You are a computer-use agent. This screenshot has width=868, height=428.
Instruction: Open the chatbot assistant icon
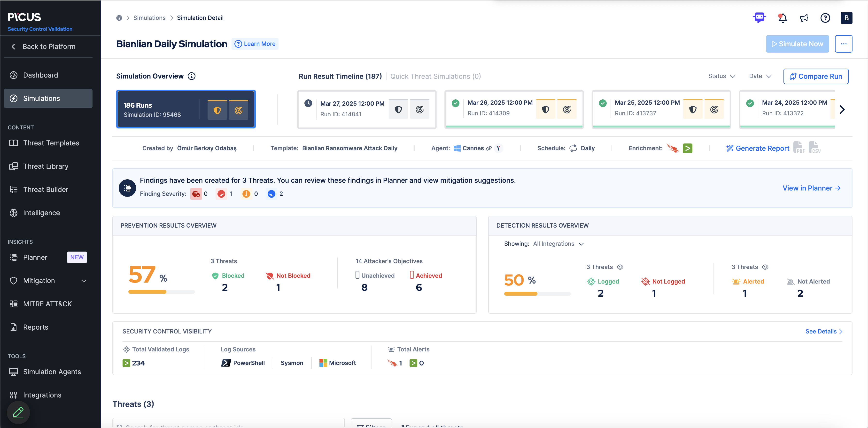(x=759, y=17)
